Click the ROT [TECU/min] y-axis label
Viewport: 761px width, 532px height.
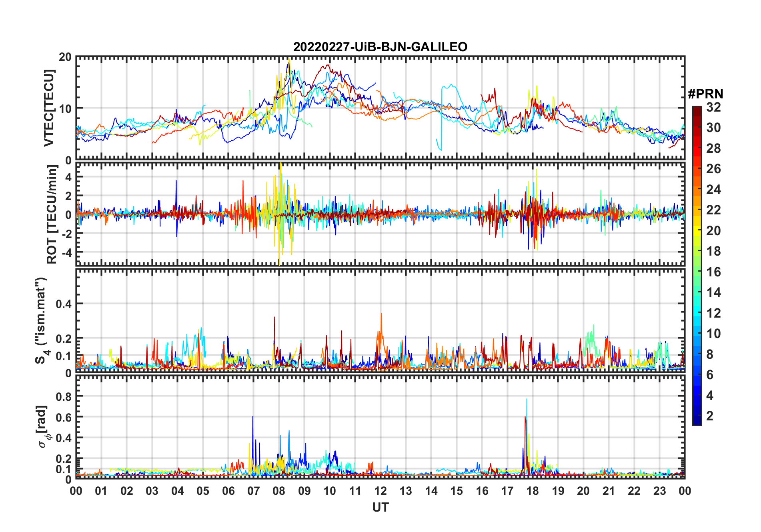(52, 214)
